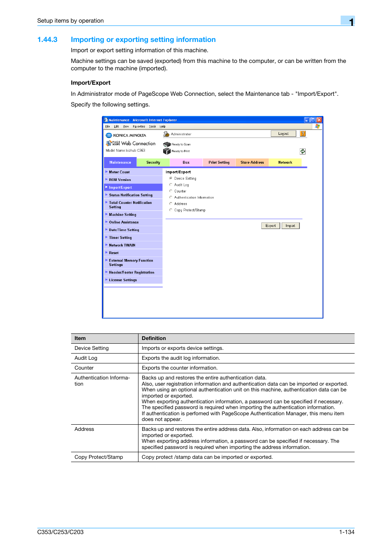392x555 pixels.
Task: Click the Internet Explorer page icon in title bar
Action: click(x=106, y=120)
